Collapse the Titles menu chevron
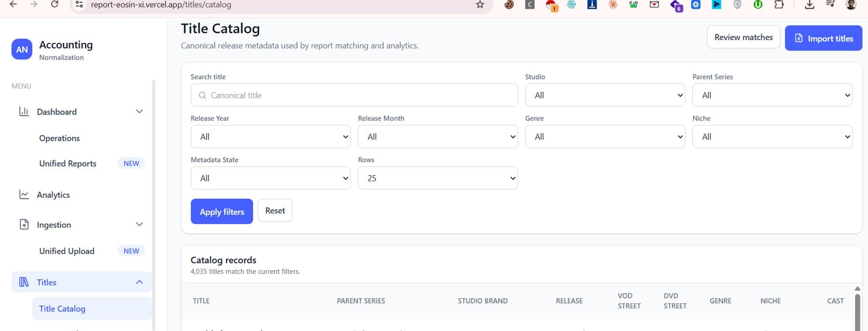The height and width of the screenshot is (331, 868). 139,282
